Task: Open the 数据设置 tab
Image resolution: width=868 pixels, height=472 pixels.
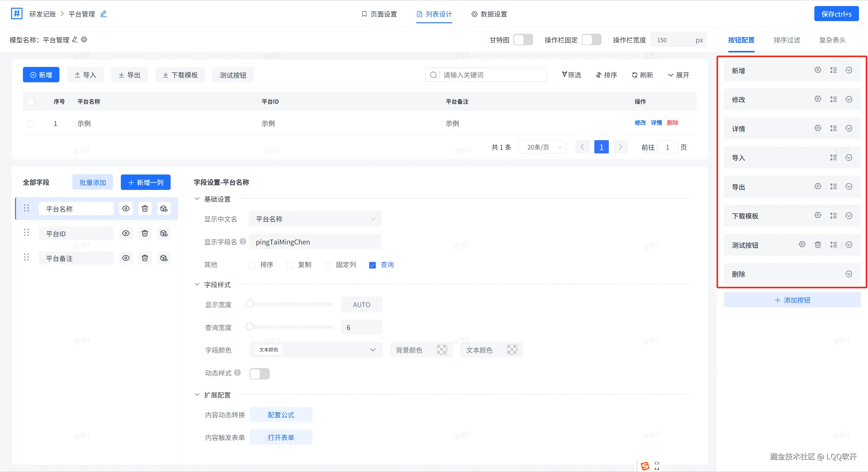Action: pos(489,14)
